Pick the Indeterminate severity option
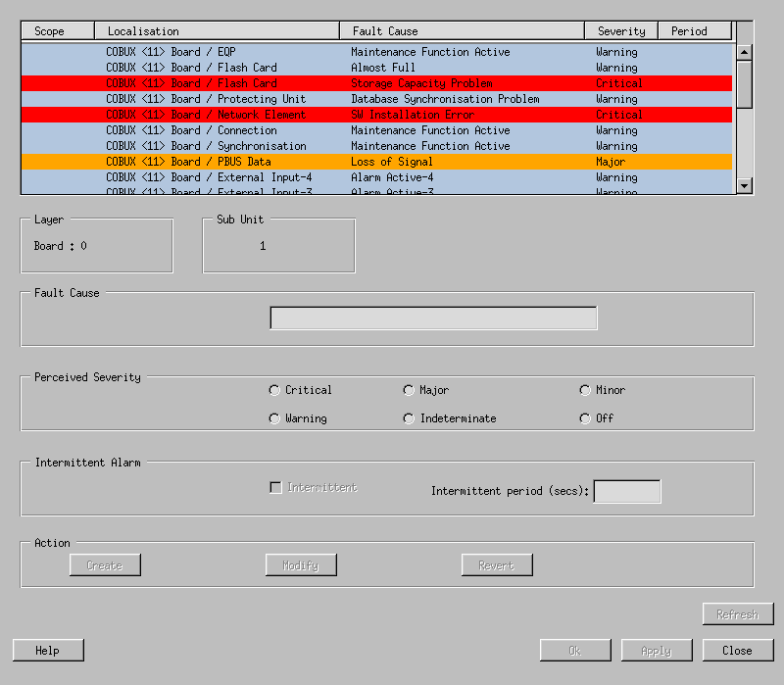 point(410,418)
